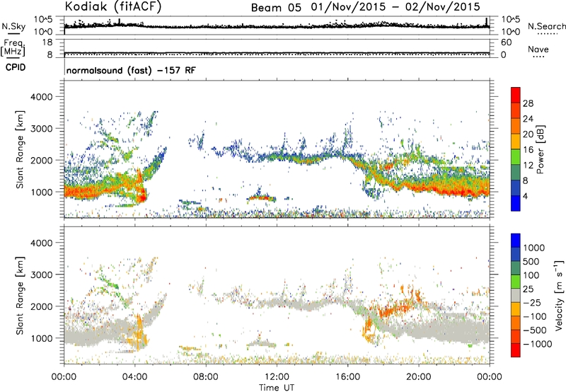Click the gray segment of the velocity colorbar

(x=516, y=296)
